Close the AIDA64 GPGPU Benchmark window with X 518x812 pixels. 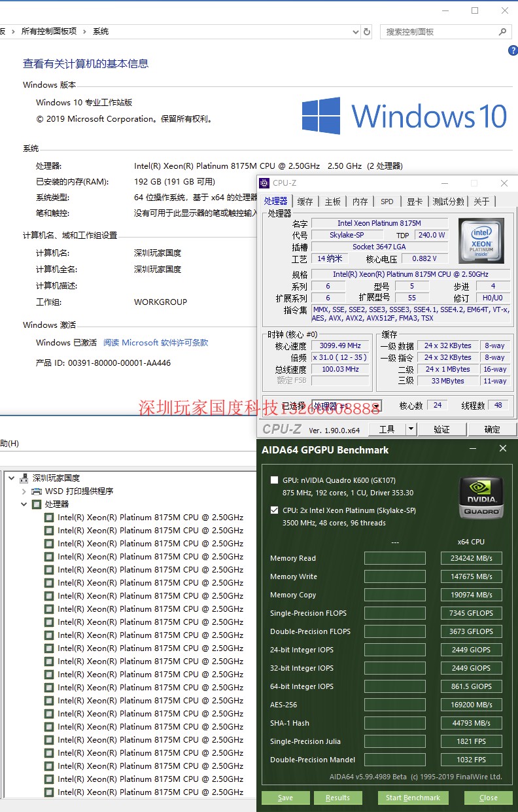[x=502, y=449]
